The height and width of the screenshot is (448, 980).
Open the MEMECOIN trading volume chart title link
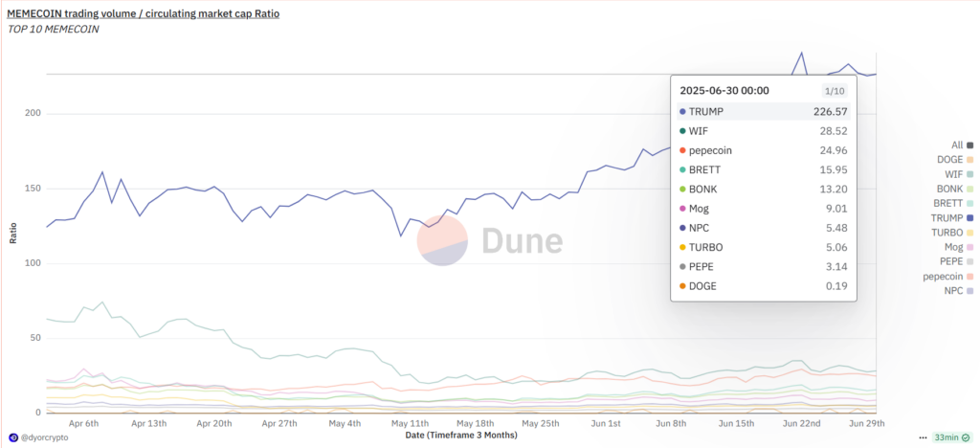[x=144, y=13]
